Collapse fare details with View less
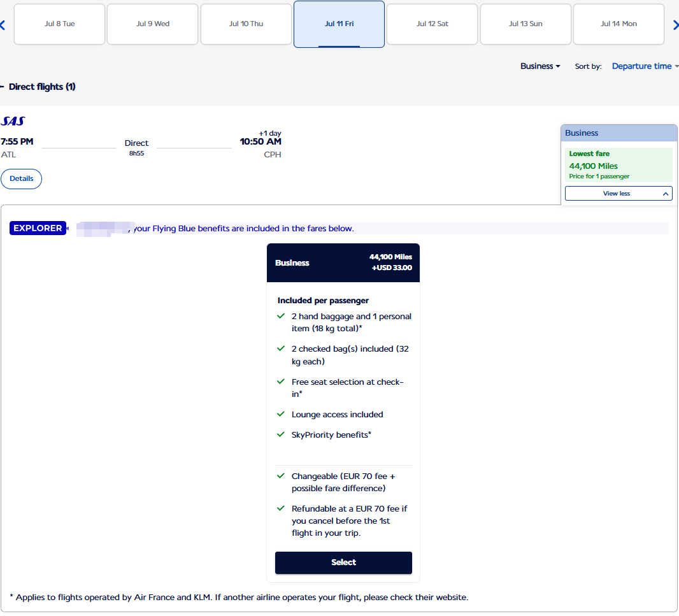The image size is (679, 616). 618,194
